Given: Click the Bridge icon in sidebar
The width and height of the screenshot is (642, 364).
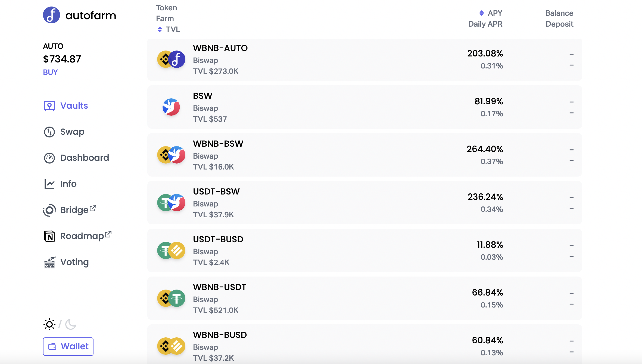Looking at the screenshot, I should click(49, 210).
